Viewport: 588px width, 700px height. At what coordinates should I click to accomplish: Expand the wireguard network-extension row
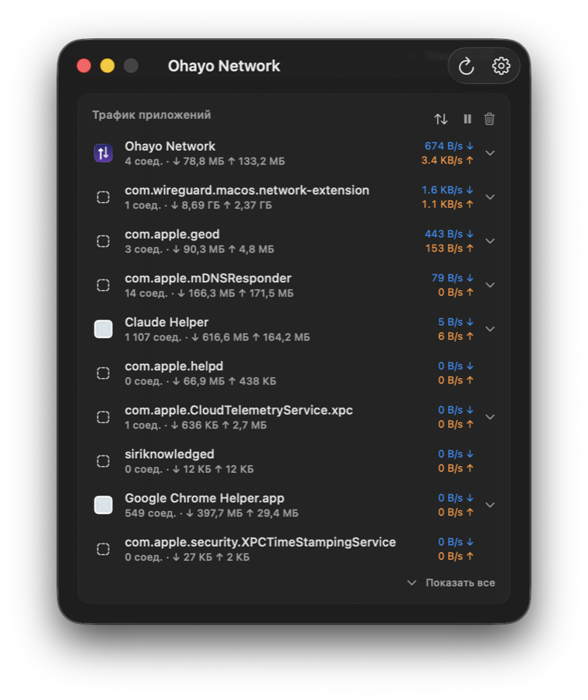pos(490,197)
